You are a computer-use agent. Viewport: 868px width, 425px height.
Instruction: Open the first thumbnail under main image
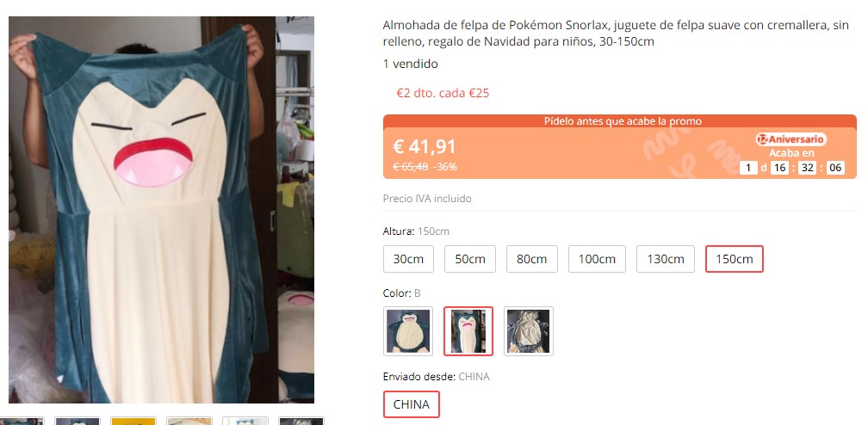coord(21,421)
